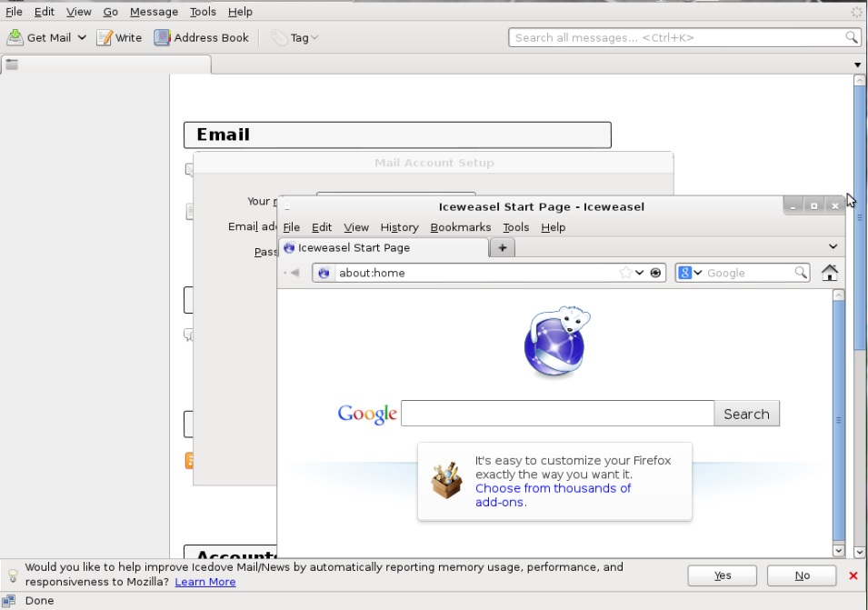The image size is (868, 610).
Task: Open the URL history dropdown arrow
Action: pyautogui.click(x=639, y=273)
